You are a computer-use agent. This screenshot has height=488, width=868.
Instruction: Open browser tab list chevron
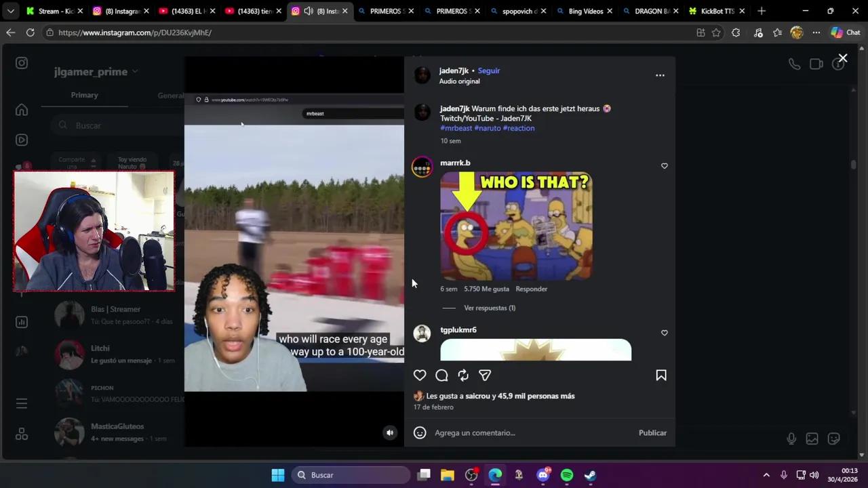10,11
